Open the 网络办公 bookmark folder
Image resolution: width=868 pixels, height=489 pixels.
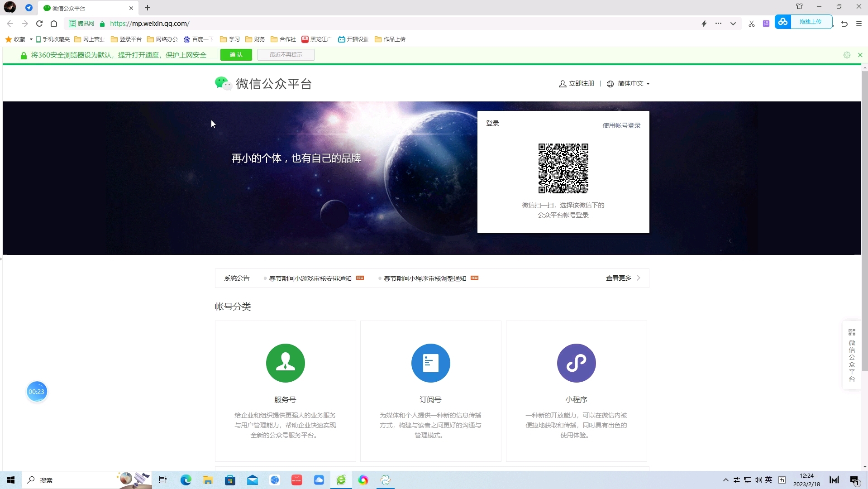162,39
